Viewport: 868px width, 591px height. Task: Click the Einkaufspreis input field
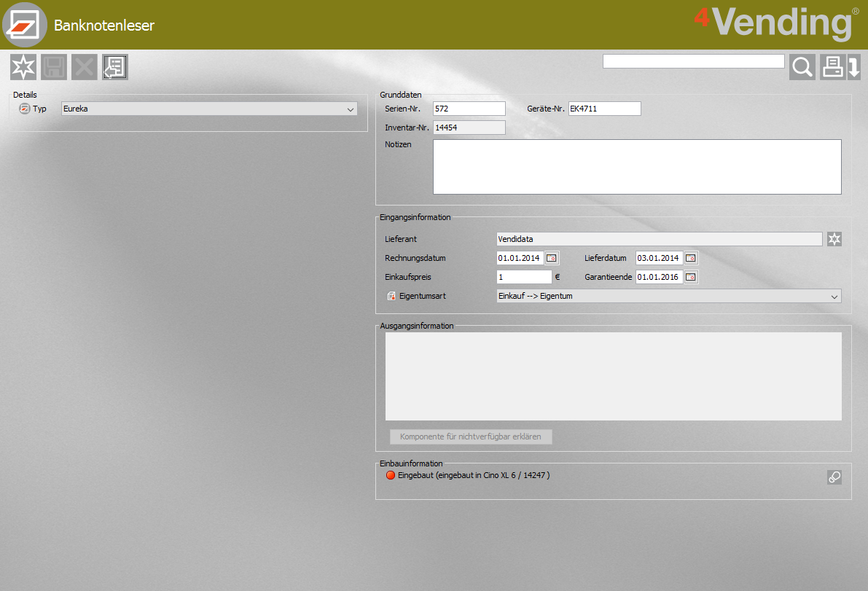[x=523, y=277]
